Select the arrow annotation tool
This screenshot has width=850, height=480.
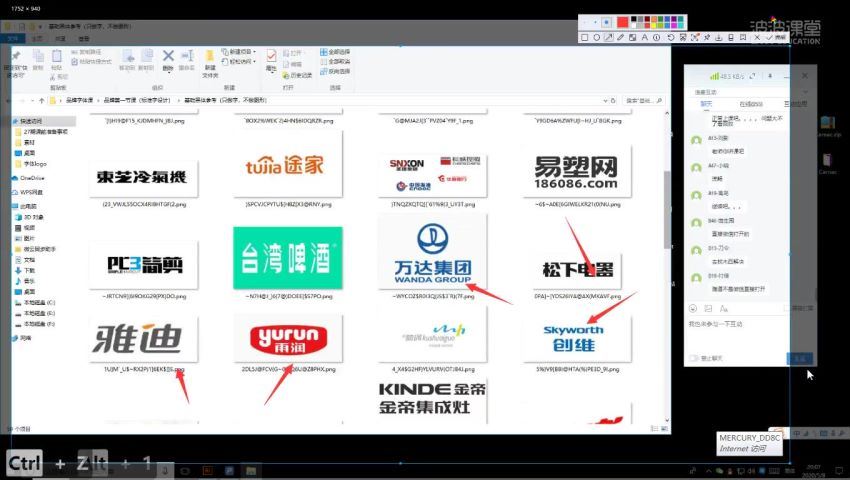[609, 37]
